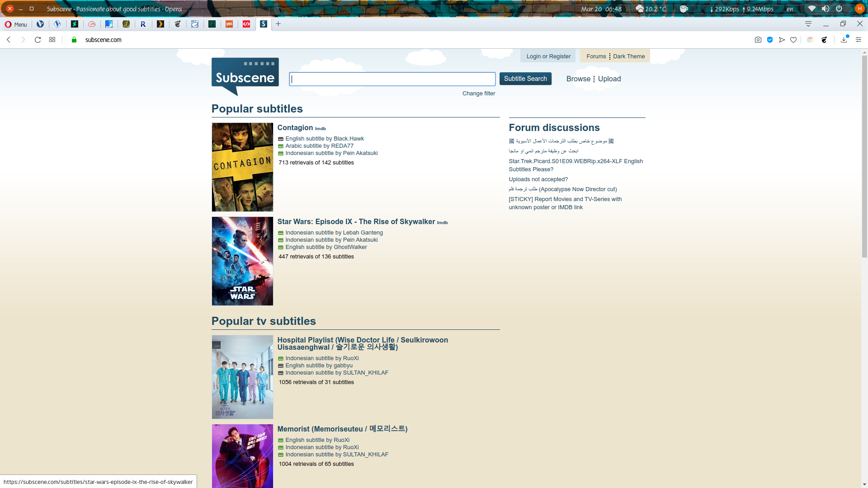Screen dimensions: 868x488
Task: Open the power menu icon
Action: coord(839,9)
